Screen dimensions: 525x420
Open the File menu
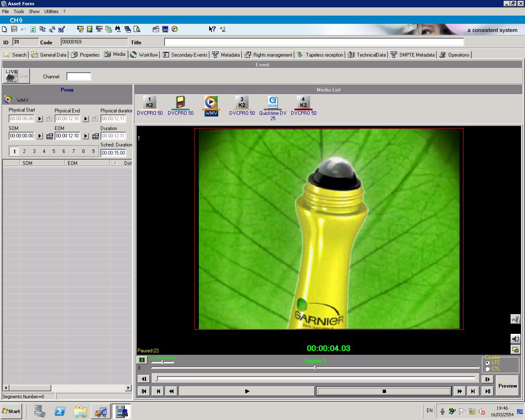pyautogui.click(x=5, y=11)
